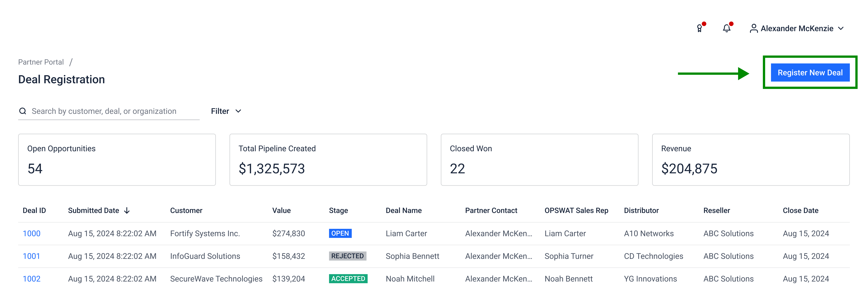Open deal ID 1002
868x290 pixels.
click(x=31, y=279)
